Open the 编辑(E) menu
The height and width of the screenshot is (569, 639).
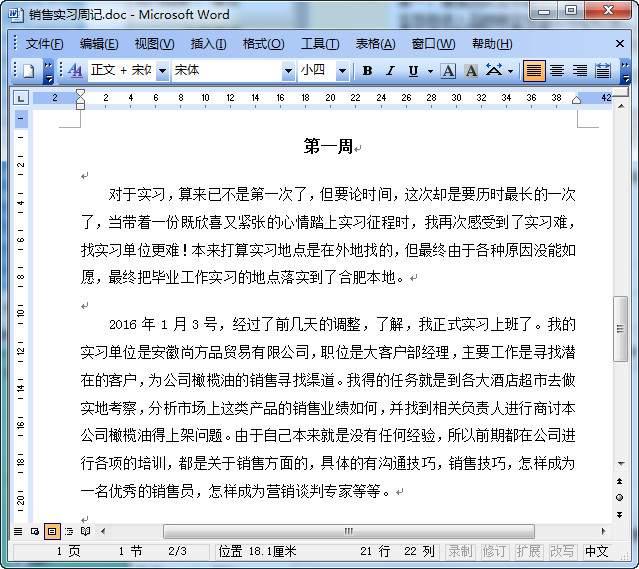point(99,44)
